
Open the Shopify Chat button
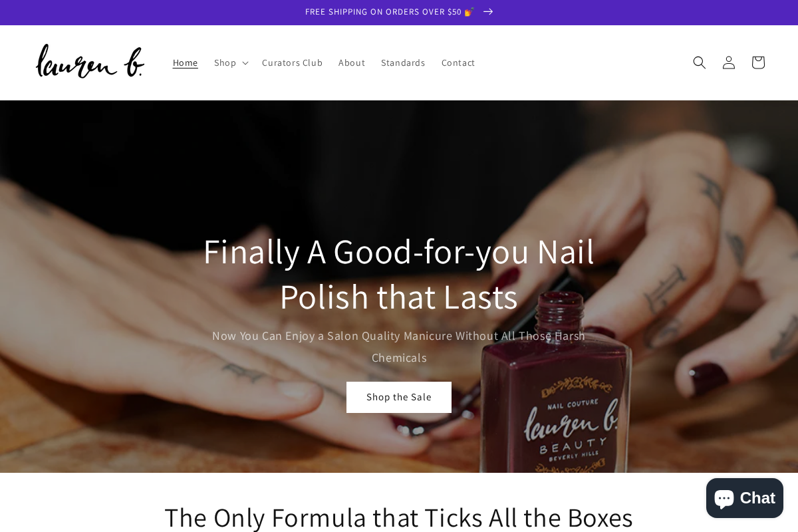click(x=745, y=498)
